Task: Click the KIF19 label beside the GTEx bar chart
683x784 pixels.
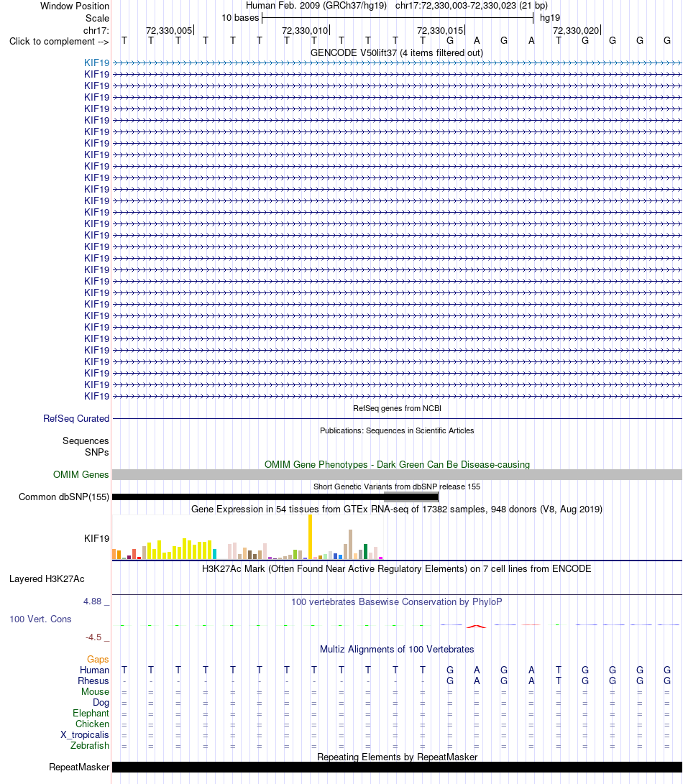Action: [x=96, y=538]
